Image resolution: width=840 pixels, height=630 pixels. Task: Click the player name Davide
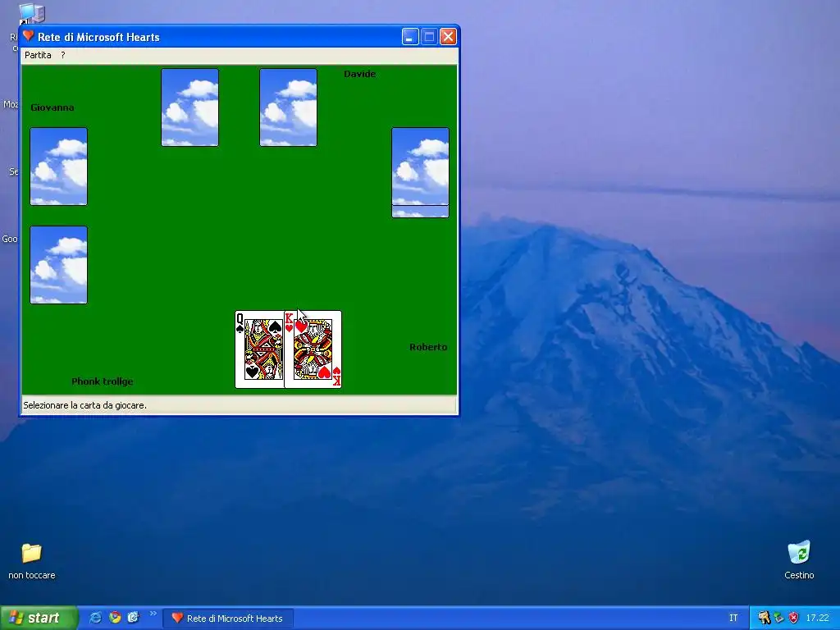359,74
